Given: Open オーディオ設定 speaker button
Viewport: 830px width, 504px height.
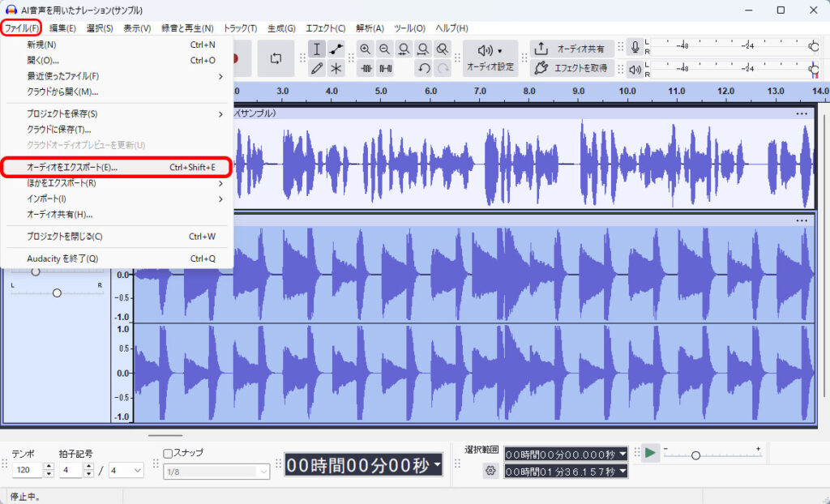Looking at the screenshot, I should point(490,58).
